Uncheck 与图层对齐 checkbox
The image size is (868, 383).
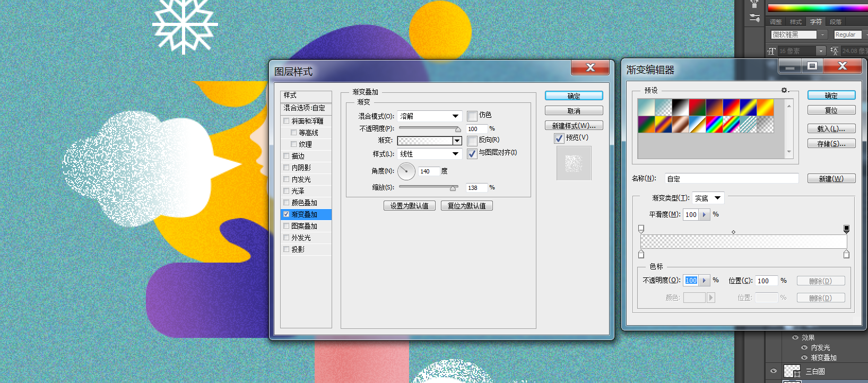472,153
